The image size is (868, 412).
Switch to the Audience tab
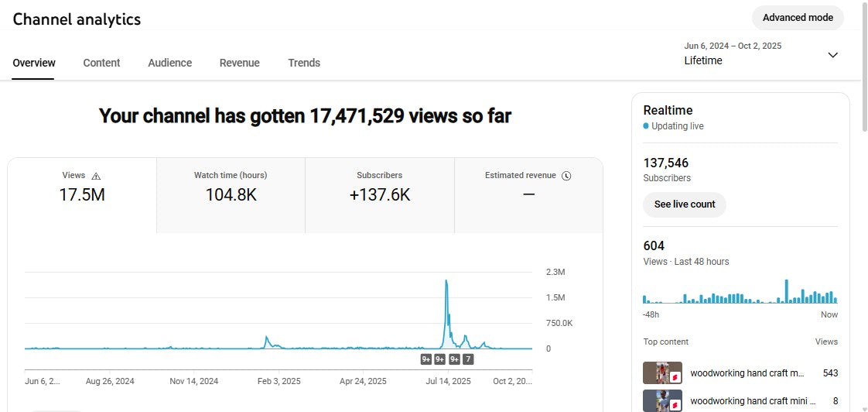coord(169,63)
